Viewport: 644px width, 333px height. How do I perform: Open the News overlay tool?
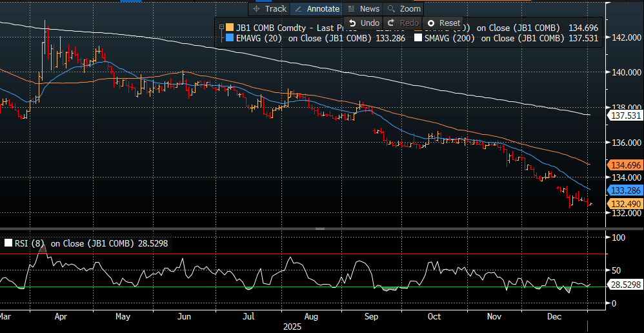pyautogui.click(x=363, y=9)
